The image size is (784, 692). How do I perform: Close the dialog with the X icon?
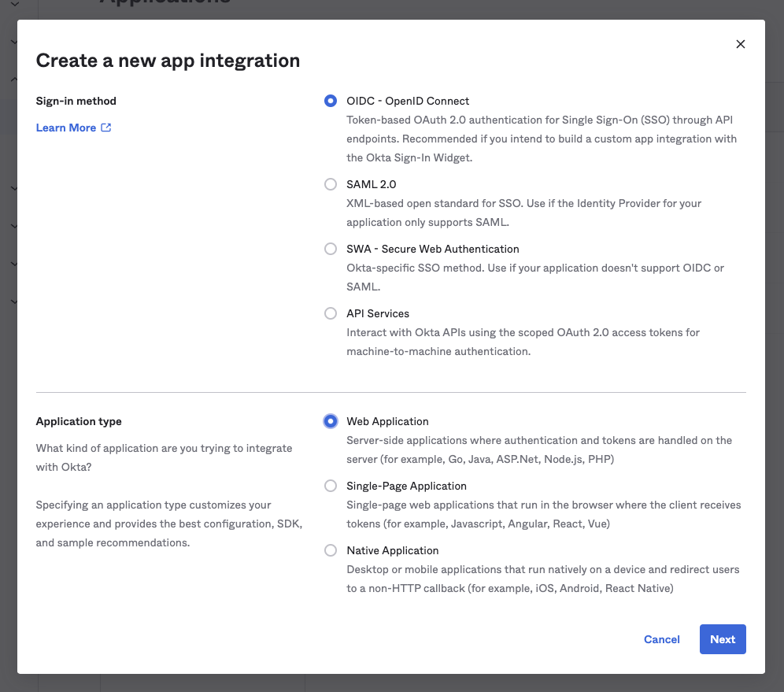point(740,44)
